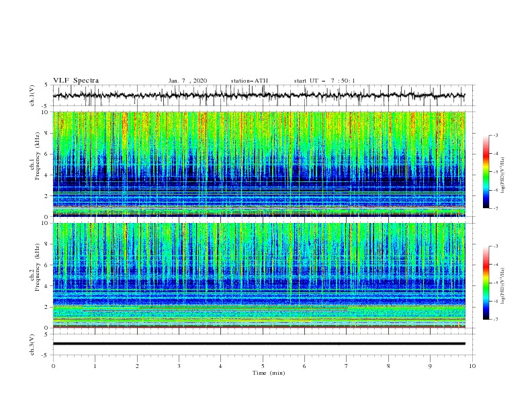Click the "-7" tick on ch.1 color bar
Image resolution: width=532 pixels, height=411 pixels.
(495, 208)
